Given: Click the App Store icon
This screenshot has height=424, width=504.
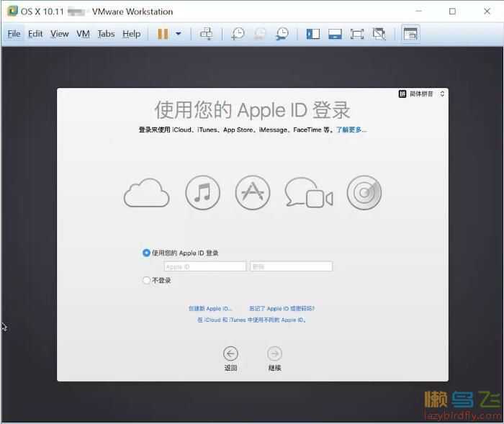Looking at the screenshot, I should coord(253,192).
